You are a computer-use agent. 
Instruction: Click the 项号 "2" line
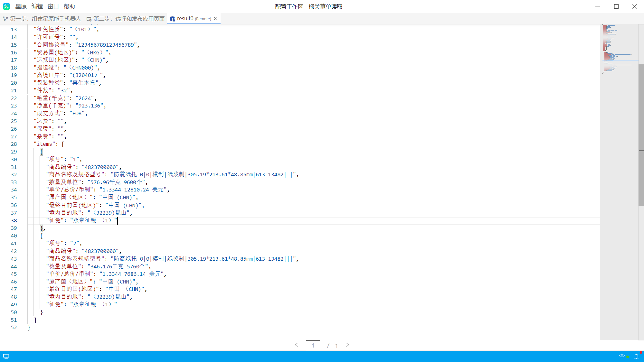coord(64,243)
